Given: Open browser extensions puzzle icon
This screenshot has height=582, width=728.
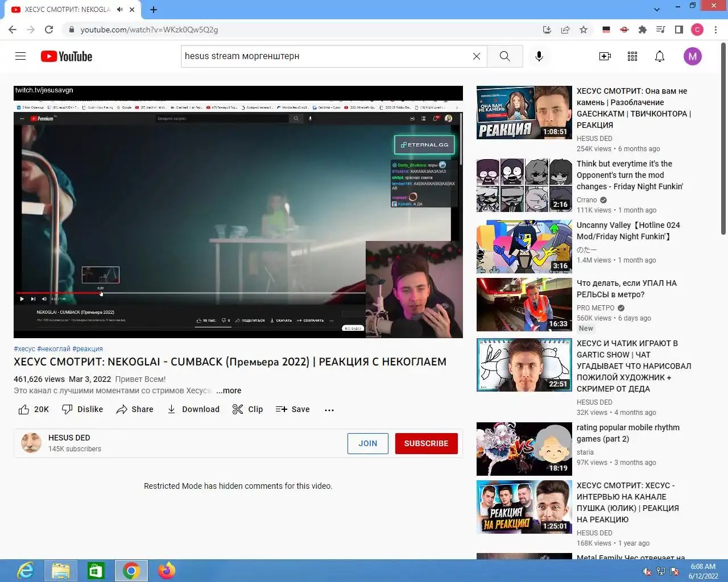Looking at the screenshot, I should (643, 30).
